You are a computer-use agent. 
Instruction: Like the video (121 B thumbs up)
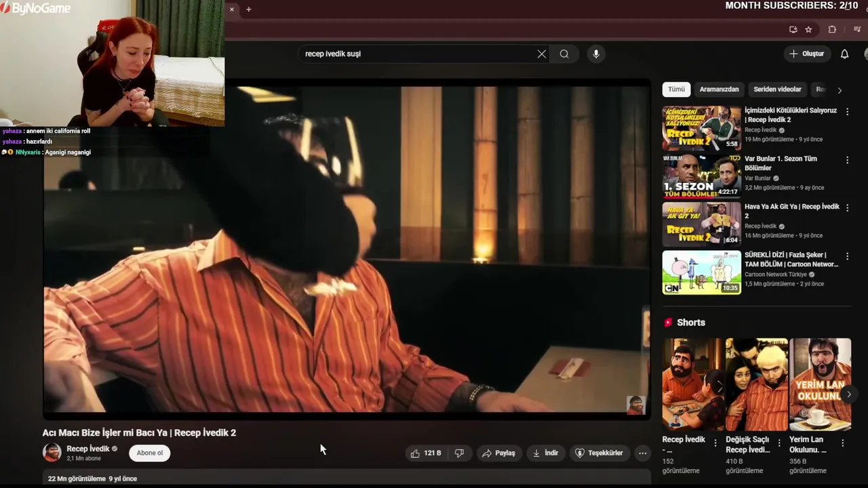[426, 453]
